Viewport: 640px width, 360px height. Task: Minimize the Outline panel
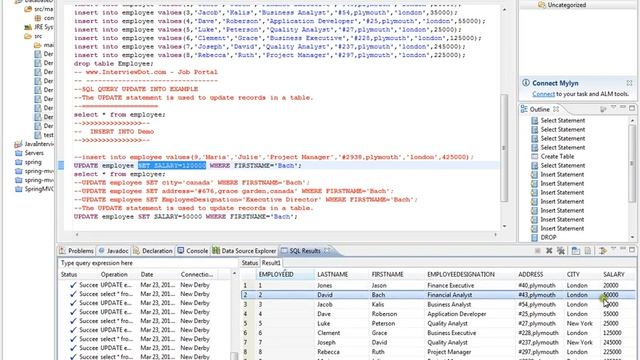click(623, 108)
